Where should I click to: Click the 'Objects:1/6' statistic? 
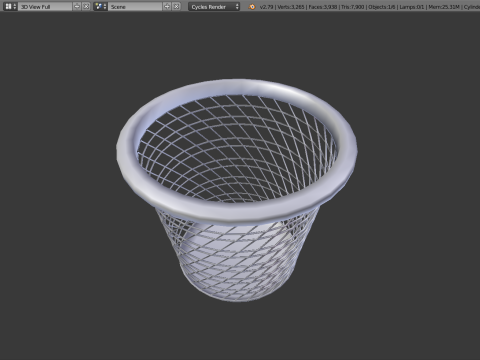382,7
